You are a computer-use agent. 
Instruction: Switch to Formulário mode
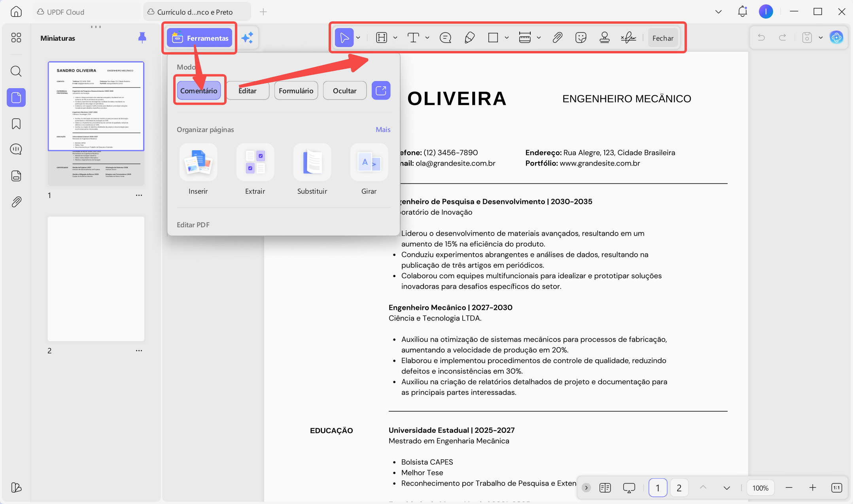point(296,91)
